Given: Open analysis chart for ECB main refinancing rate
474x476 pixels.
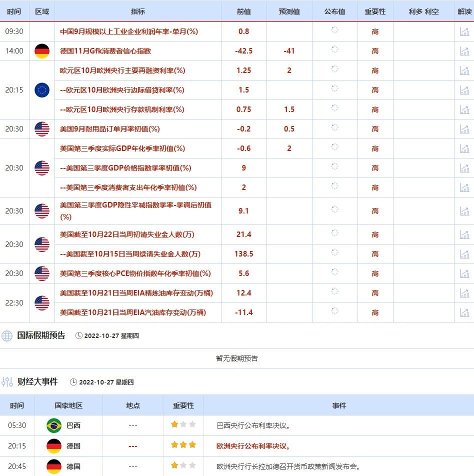Looking at the screenshot, I should click(x=464, y=70).
